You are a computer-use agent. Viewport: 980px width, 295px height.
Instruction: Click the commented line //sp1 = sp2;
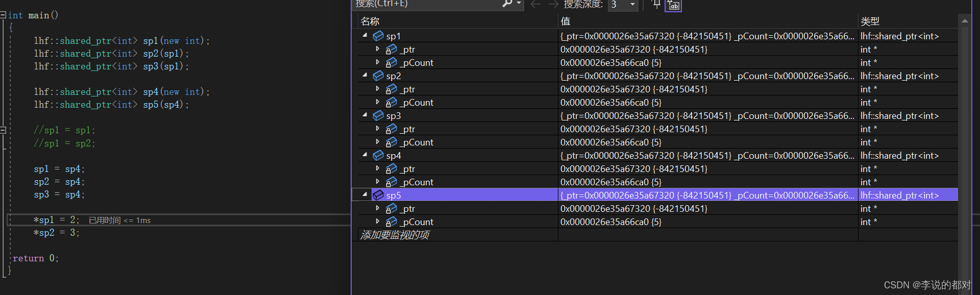click(64, 143)
